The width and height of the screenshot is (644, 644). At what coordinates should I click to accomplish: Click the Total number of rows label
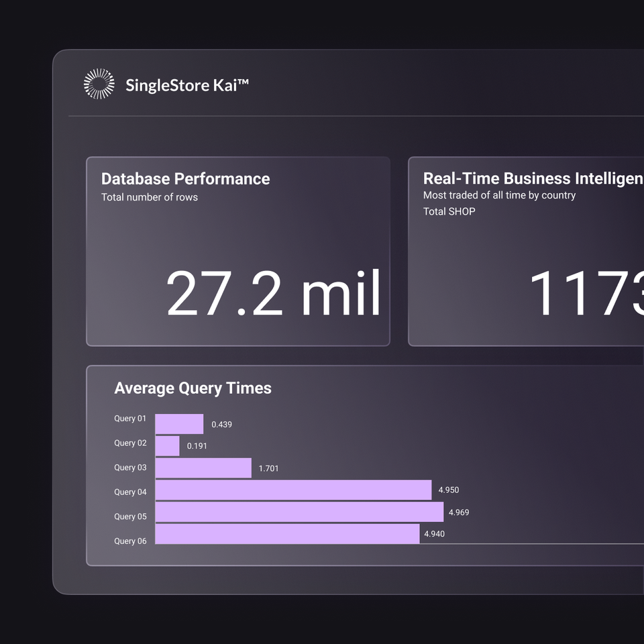pos(150,197)
